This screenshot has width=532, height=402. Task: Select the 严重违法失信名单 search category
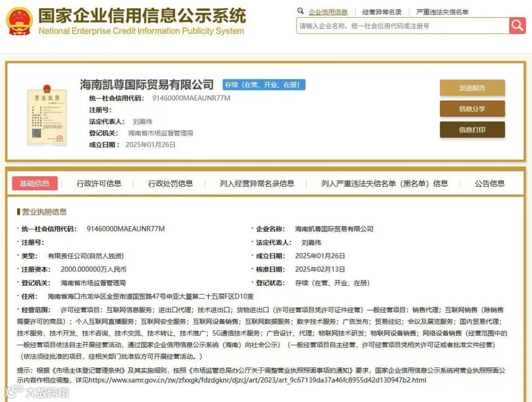[442, 12]
